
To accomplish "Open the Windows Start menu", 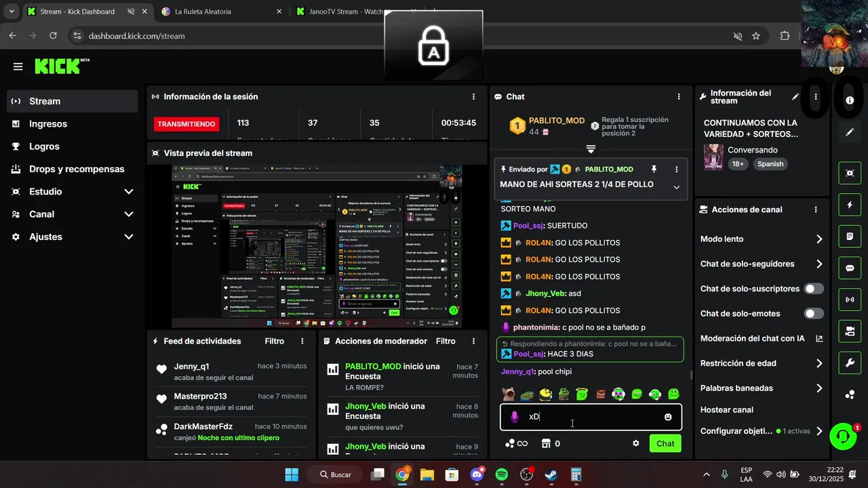I will [x=292, y=474].
